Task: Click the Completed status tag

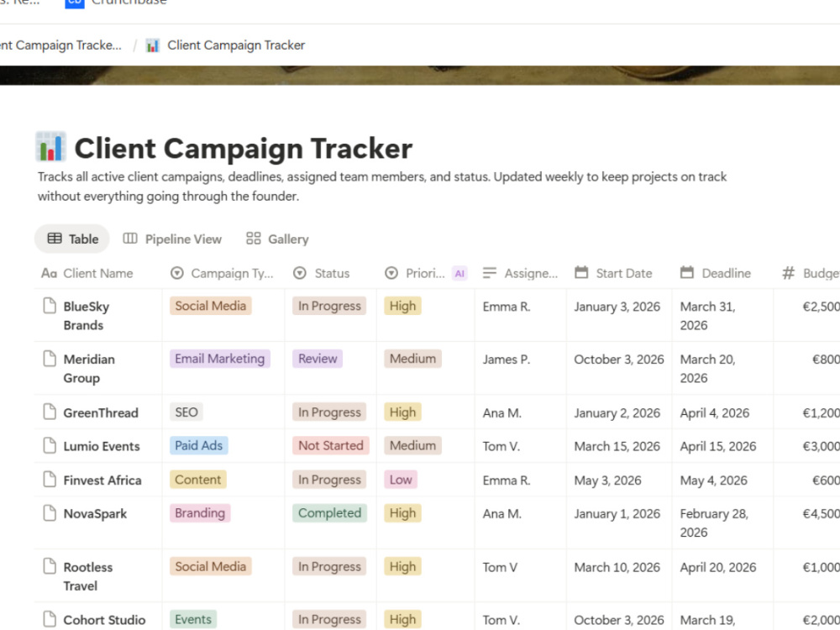Action: pyautogui.click(x=329, y=512)
